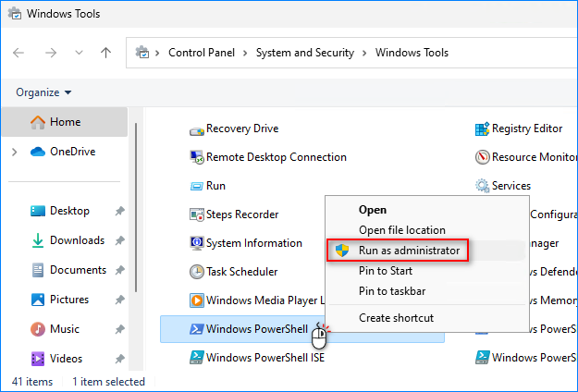Click the Pictures icon in sidebar
Screen dimensions: 578x392
click(x=38, y=300)
